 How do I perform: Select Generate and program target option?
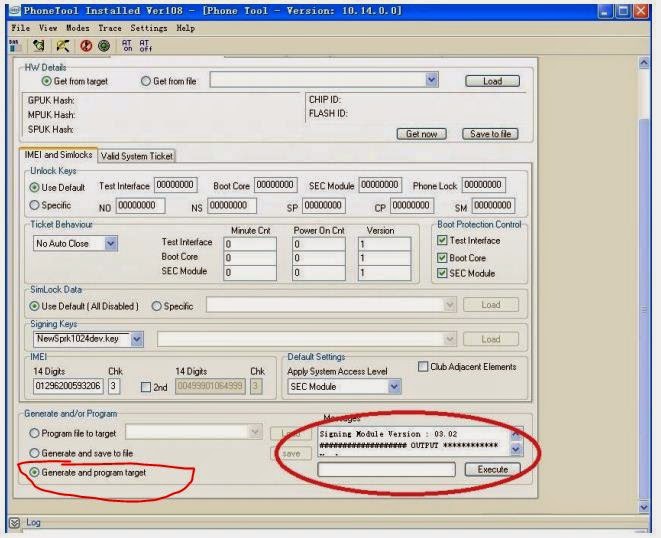coord(34,472)
